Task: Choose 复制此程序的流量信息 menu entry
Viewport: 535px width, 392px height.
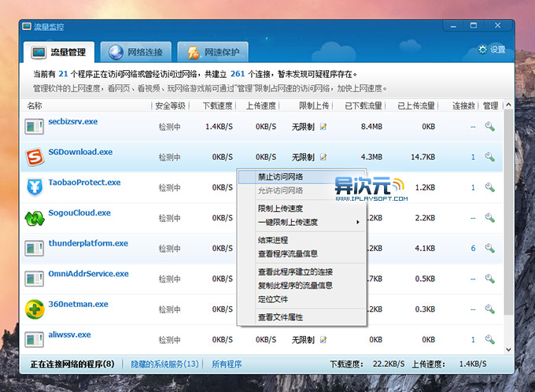Action: pos(301,286)
